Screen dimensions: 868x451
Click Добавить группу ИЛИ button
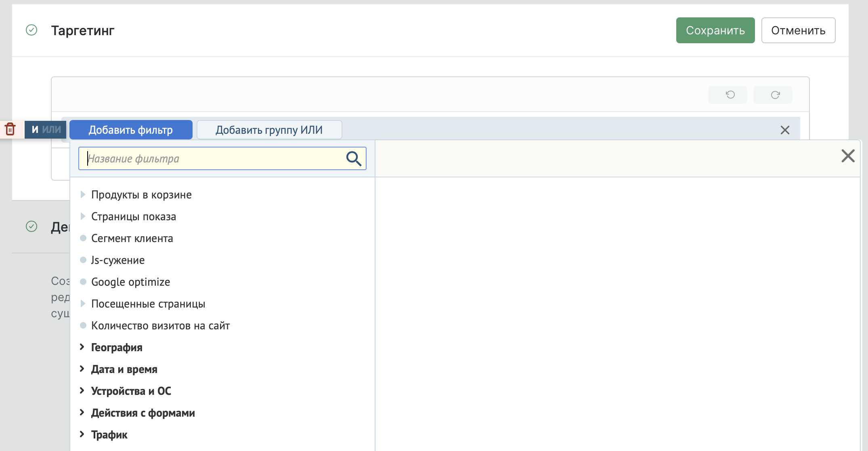pyautogui.click(x=269, y=130)
